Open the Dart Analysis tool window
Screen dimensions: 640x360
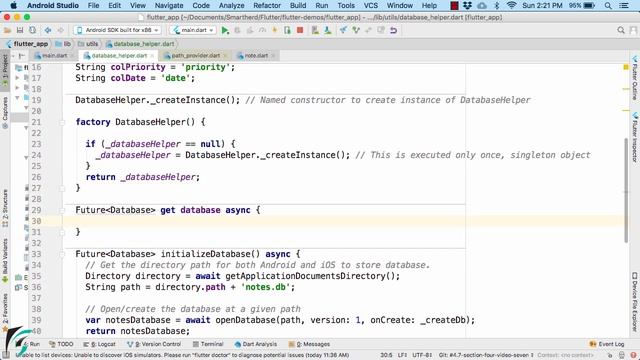tap(256, 344)
